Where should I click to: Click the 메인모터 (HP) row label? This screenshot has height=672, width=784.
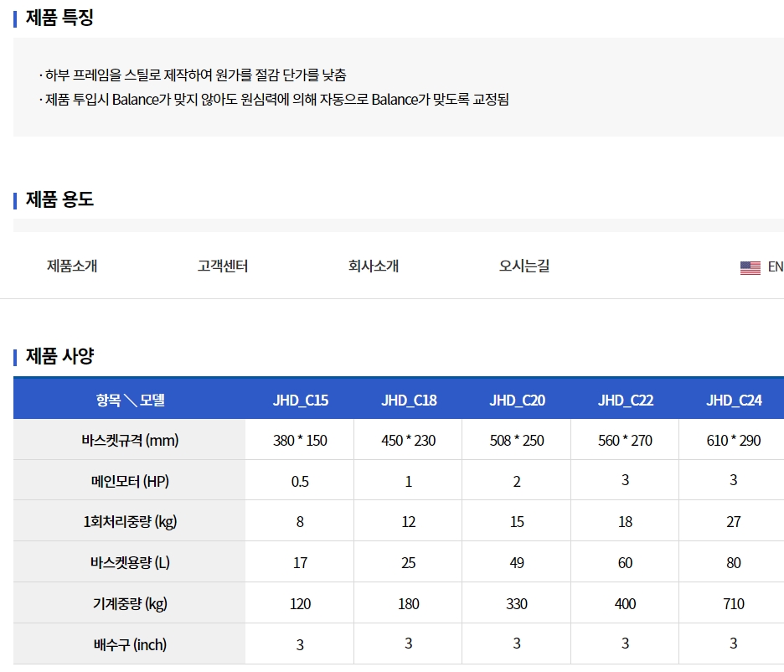pyautogui.click(x=130, y=481)
